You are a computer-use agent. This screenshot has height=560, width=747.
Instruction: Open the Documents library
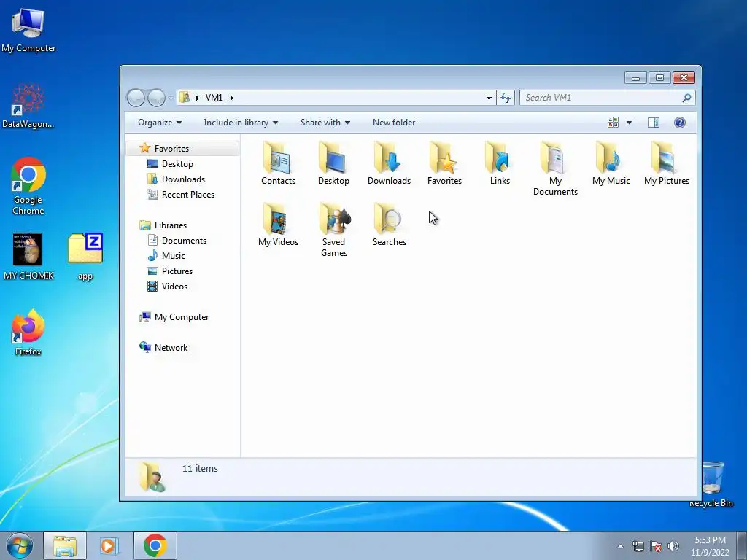tap(183, 241)
